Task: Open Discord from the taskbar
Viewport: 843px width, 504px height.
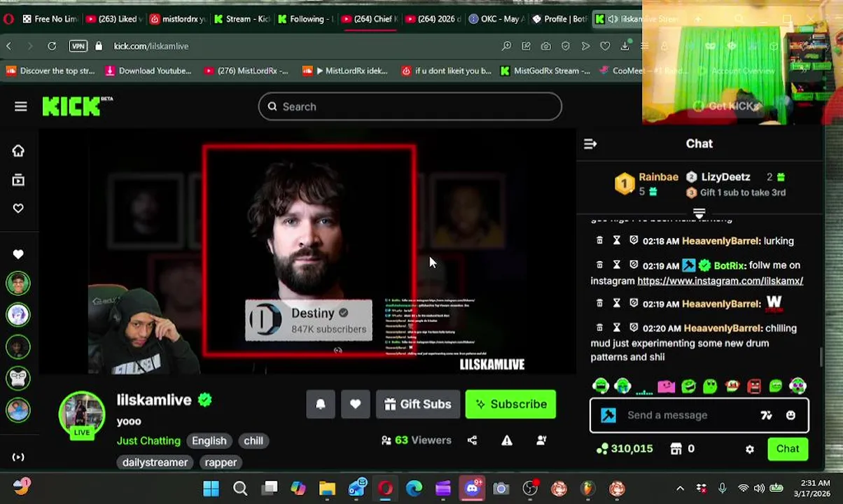Action: point(472,488)
